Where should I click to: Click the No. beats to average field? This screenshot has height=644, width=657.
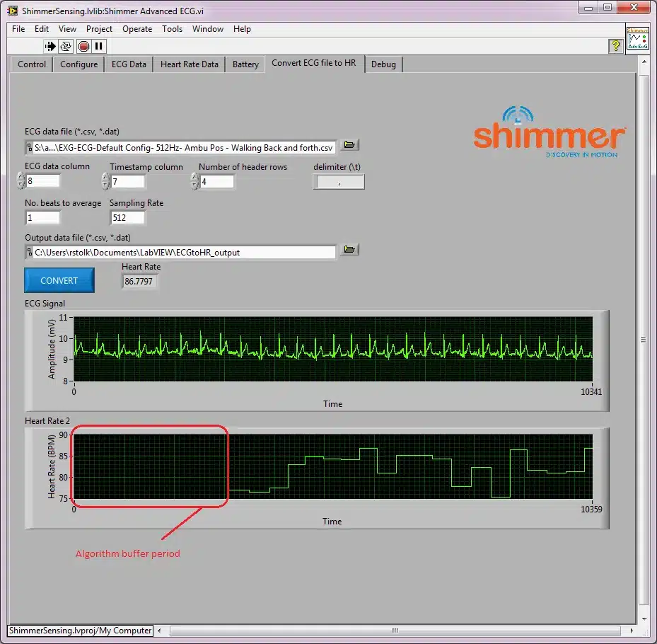[x=42, y=217]
